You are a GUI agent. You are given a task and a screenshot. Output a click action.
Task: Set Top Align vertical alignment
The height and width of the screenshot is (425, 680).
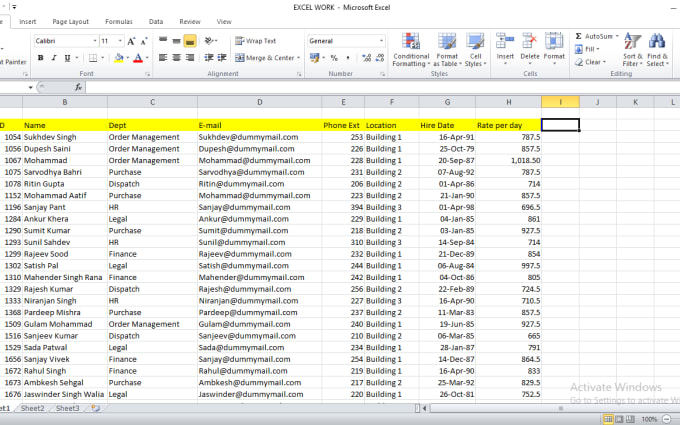pos(163,41)
